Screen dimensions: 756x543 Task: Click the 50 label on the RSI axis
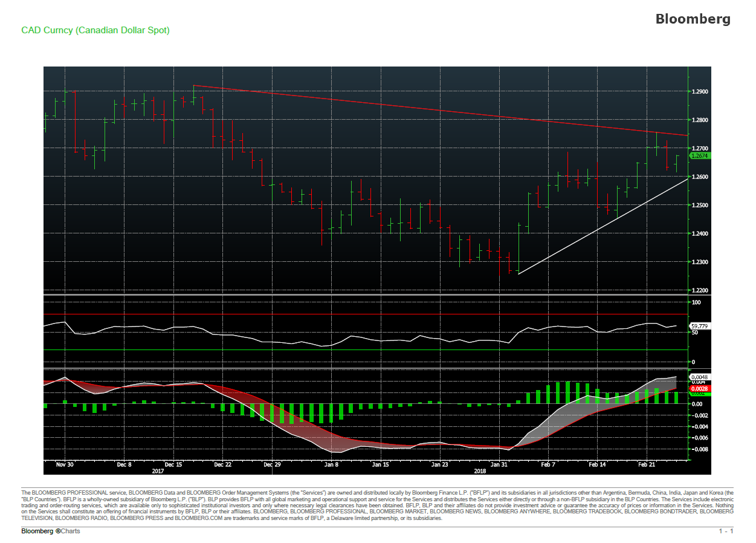click(694, 332)
